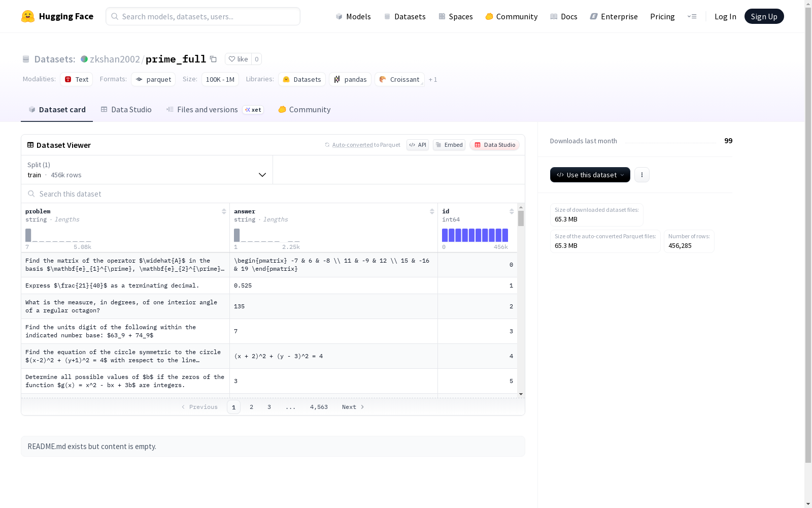Sort the problem column
The width and height of the screenshot is (812, 508).
224,211
